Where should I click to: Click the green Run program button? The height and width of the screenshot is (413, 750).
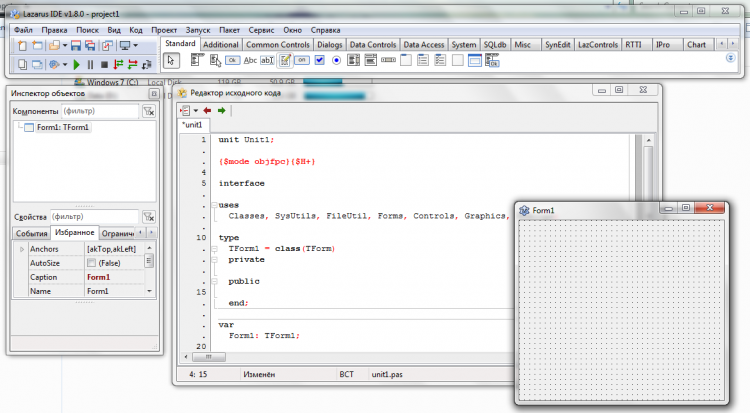[x=76, y=65]
